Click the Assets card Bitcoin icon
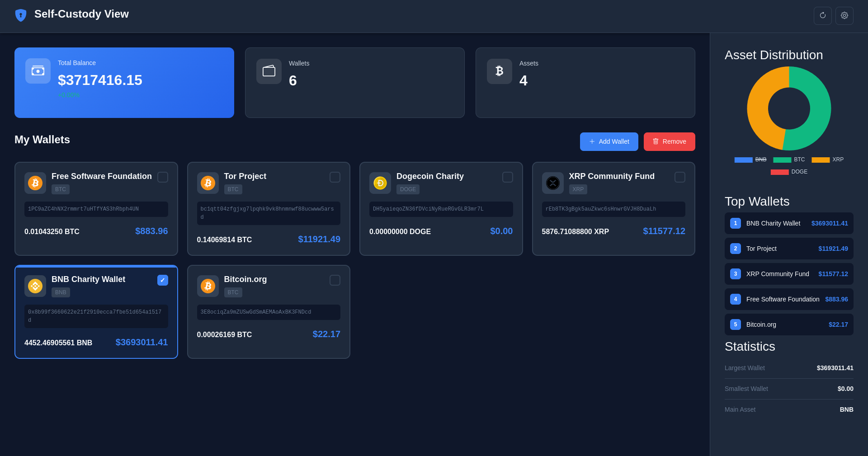Screen dimensions: 868x456 click(499, 71)
